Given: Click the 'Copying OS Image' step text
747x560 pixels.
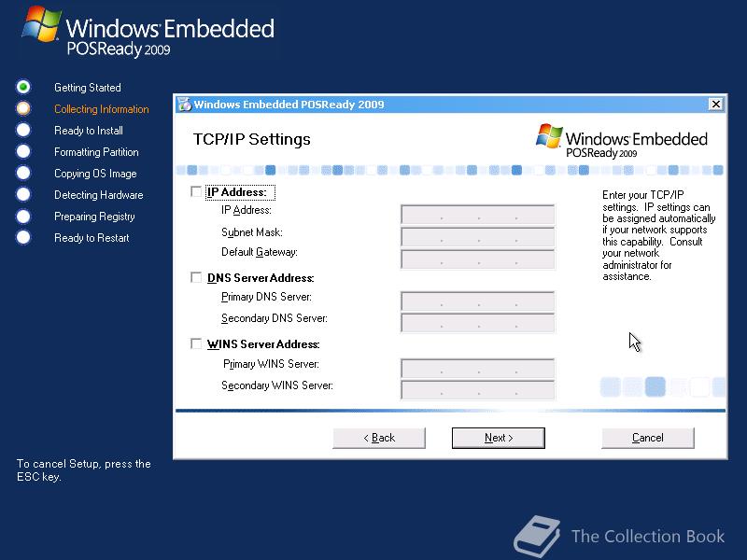Looking at the screenshot, I should point(95,174).
